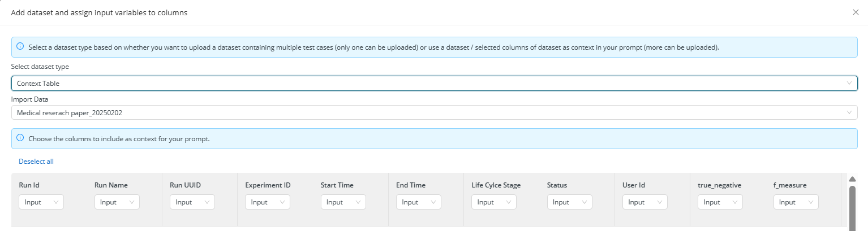The width and height of the screenshot is (868, 231).
Task: Click the scrollbar up arrow
Action: [x=853, y=179]
